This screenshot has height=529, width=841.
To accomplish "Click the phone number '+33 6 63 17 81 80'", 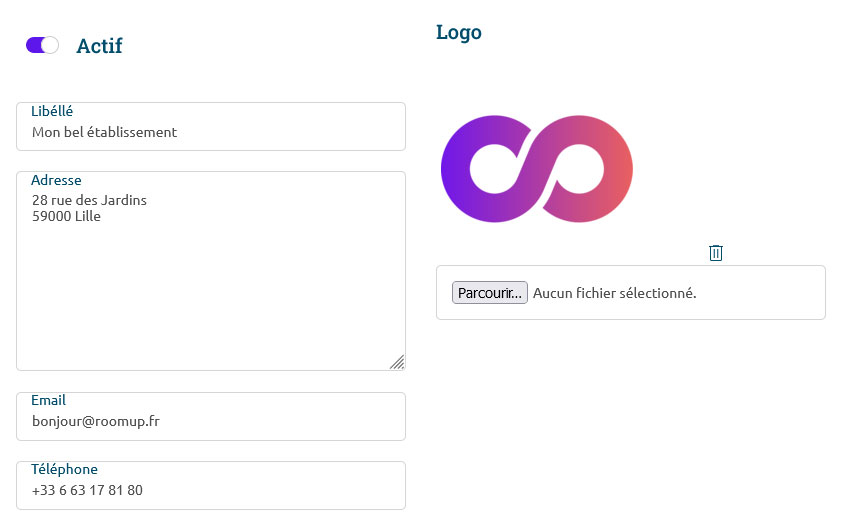I will 87,491.
